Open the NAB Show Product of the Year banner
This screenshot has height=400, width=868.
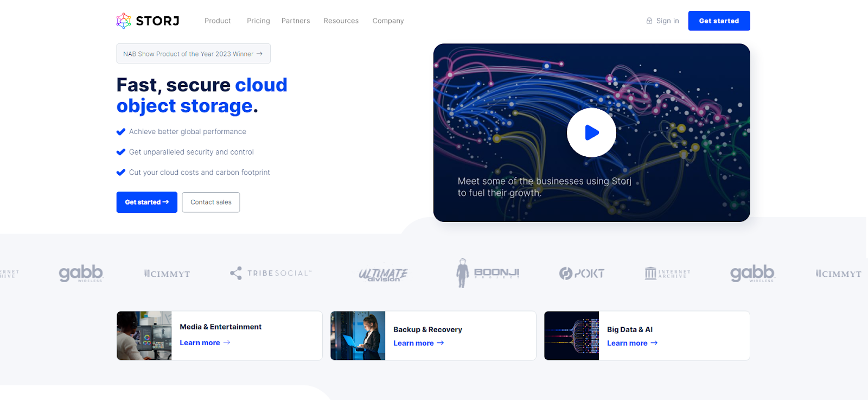coord(193,54)
